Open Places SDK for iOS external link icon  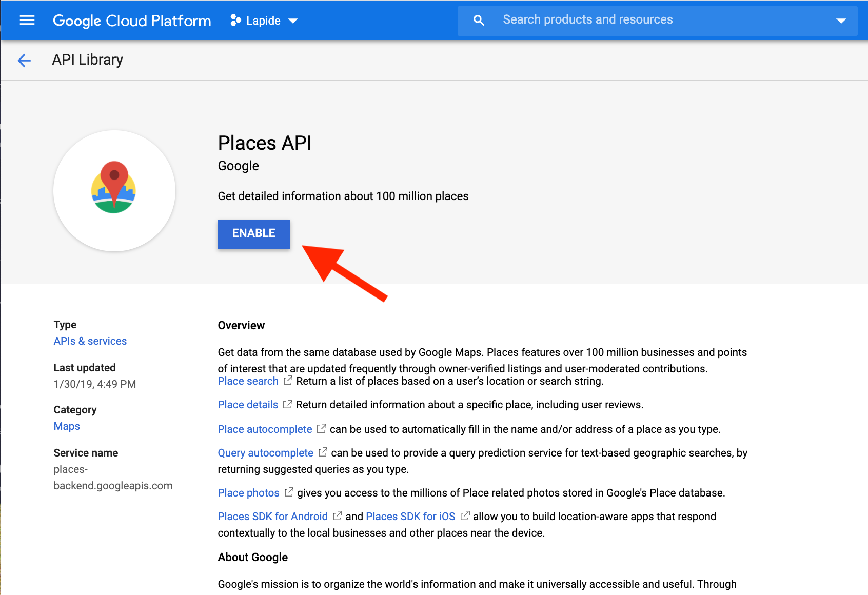466,515
